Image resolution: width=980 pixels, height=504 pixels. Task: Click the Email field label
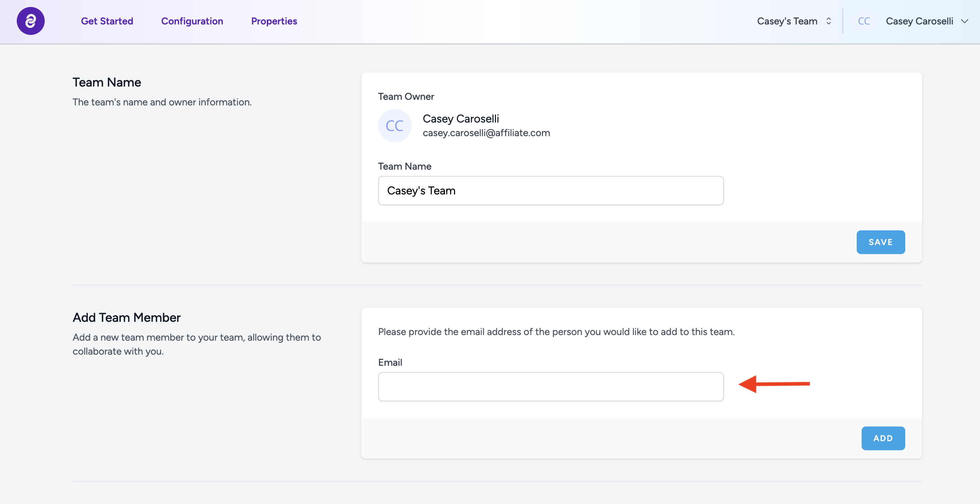390,362
